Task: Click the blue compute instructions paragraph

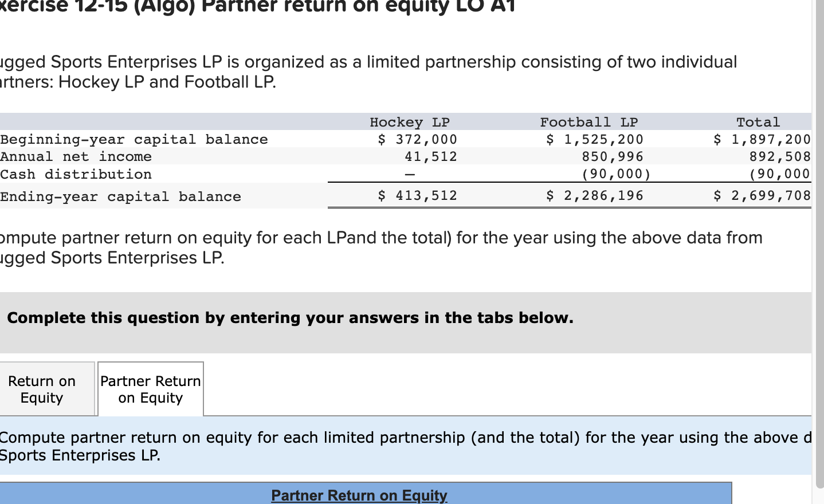Action: pyautogui.click(x=401, y=446)
